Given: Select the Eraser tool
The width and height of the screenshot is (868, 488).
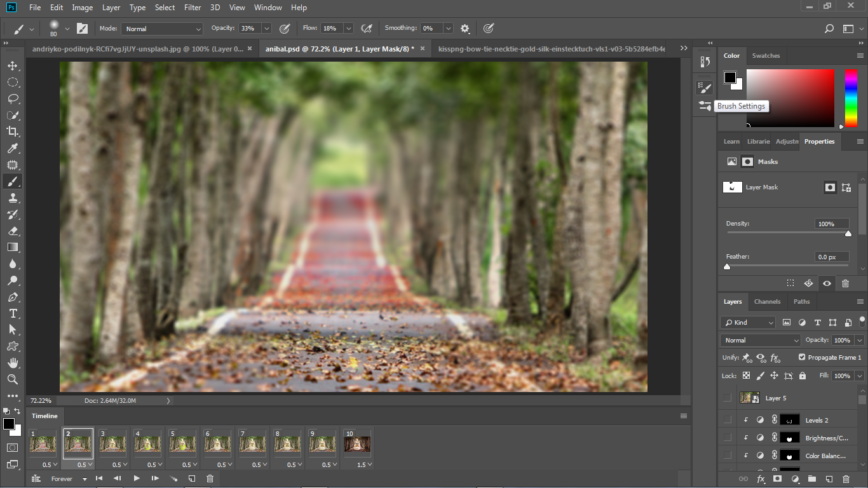Looking at the screenshot, I should pyautogui.click(x=12, y=231).
